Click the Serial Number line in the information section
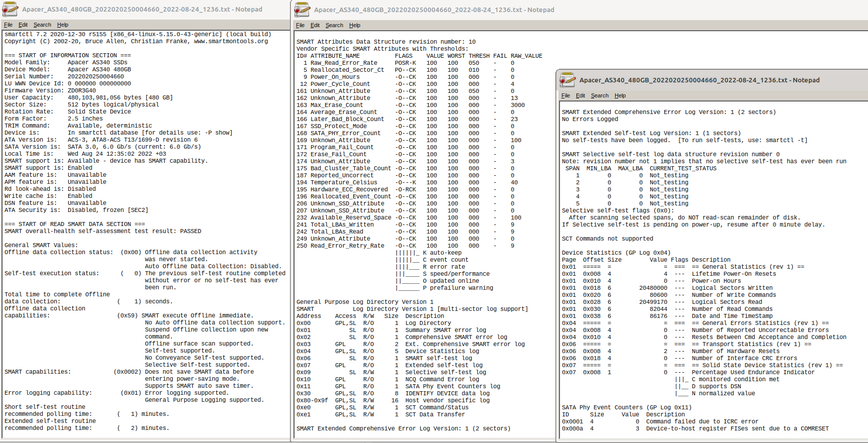This screenshot has width=868, height=443. pos(64,76)
